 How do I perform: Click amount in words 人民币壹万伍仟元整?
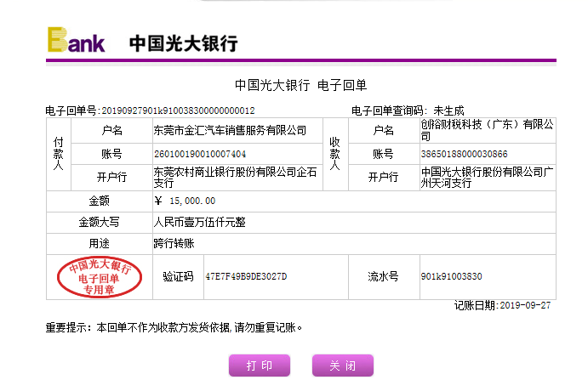click(199, 223)
